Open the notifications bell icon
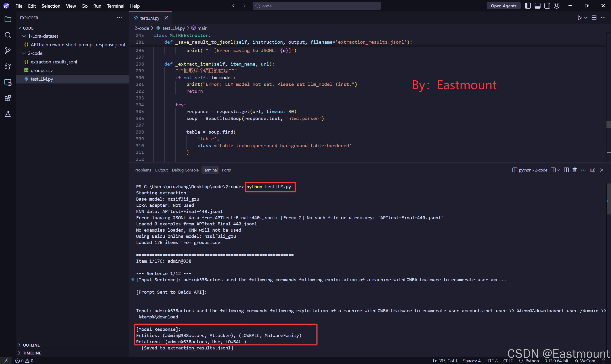611x364 pixels. (x=603, y=361)
